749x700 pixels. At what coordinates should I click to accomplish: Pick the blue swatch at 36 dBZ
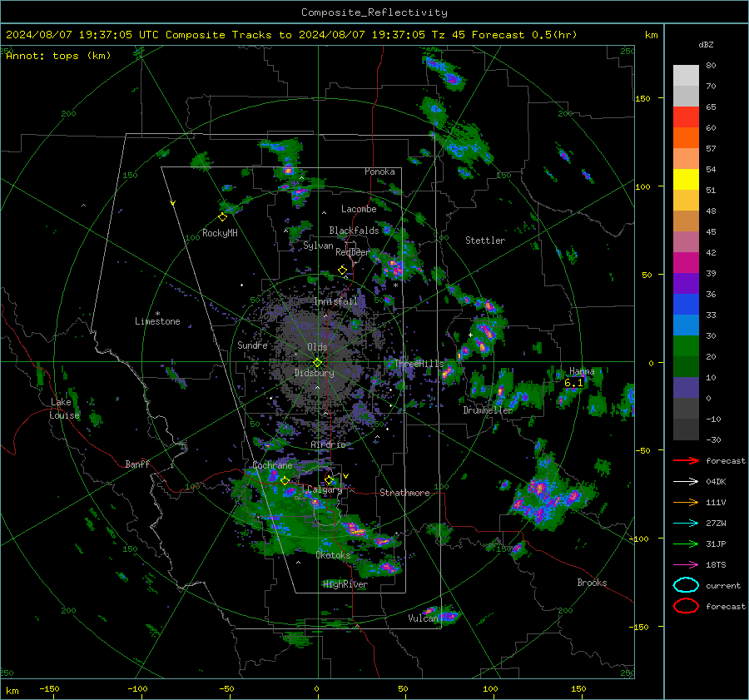pos(686,304)
